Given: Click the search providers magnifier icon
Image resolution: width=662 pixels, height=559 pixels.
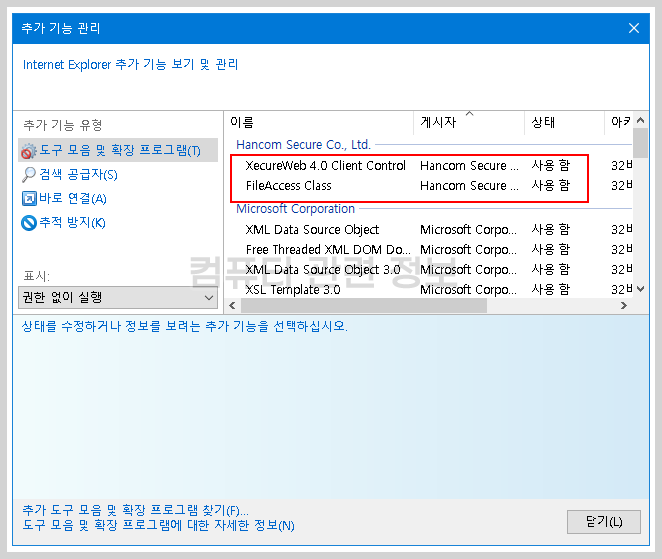Looking at the screenshot, I should click(29, 174).
